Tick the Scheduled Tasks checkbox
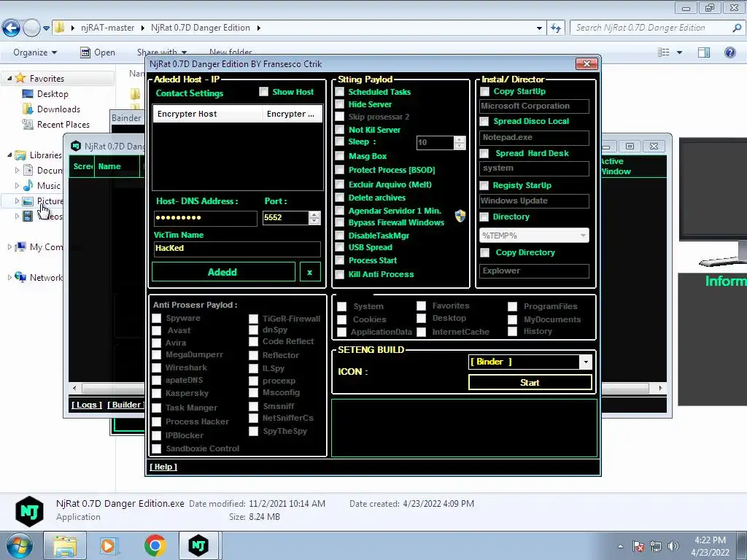 340,91
